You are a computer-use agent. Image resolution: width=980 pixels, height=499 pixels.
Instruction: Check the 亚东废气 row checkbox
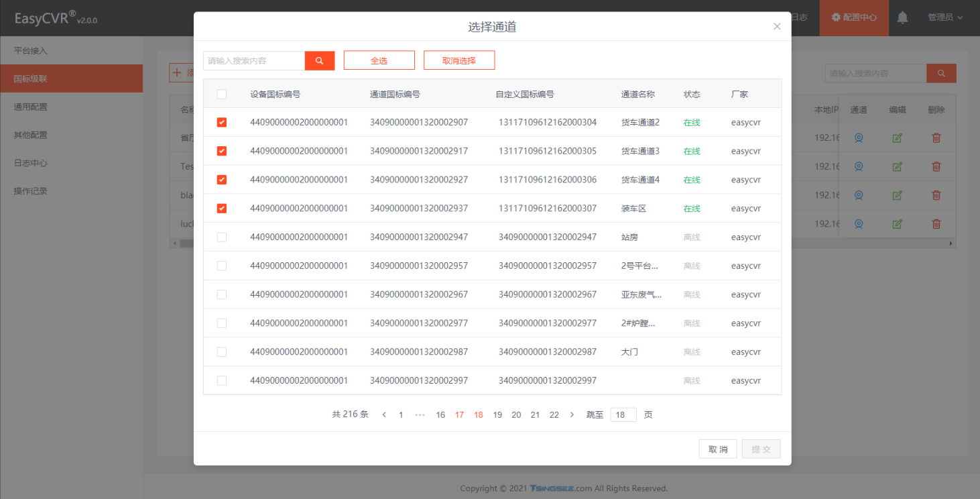point(222,294)
